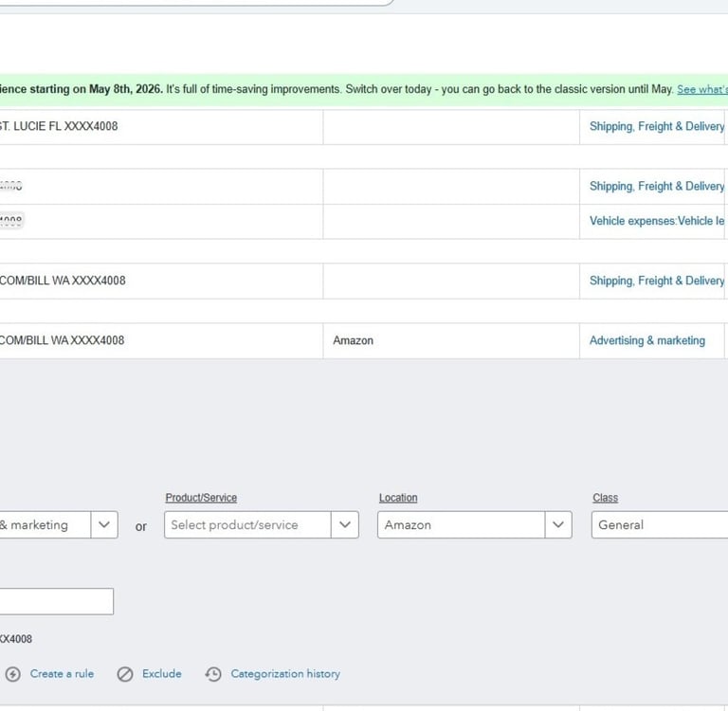
Task: Open Create a rule link
Action: (62, 673)
